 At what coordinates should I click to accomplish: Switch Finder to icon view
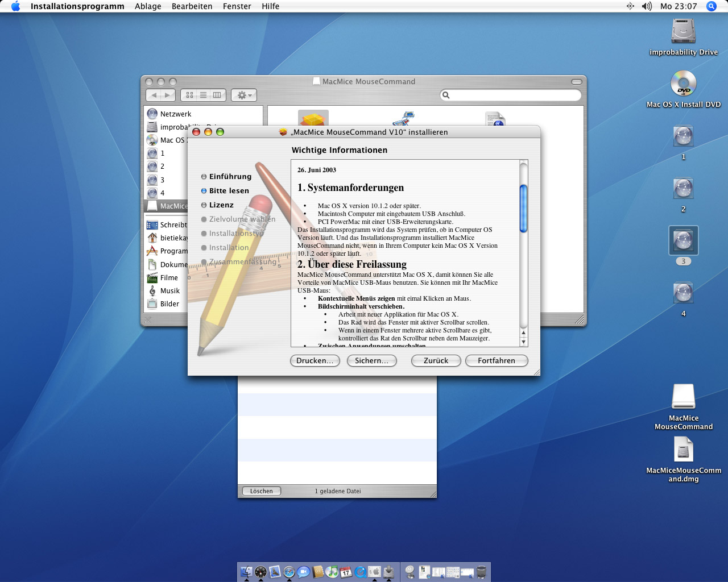pos(189,95)
